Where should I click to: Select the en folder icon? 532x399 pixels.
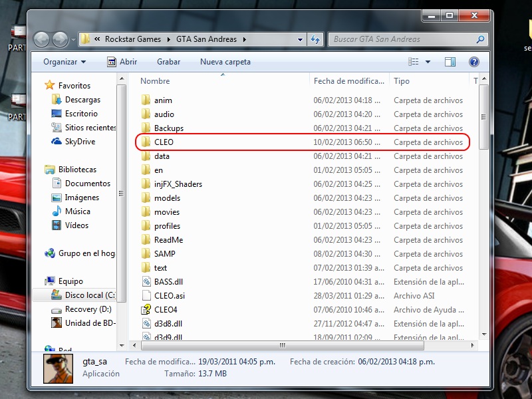(x=146, y=170)
